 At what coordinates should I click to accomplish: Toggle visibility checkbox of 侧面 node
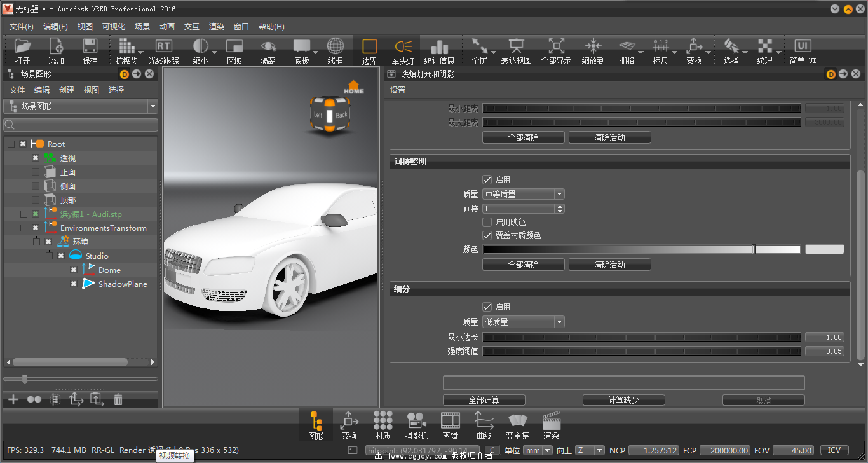pyautogui.click(x=36, y=186)
